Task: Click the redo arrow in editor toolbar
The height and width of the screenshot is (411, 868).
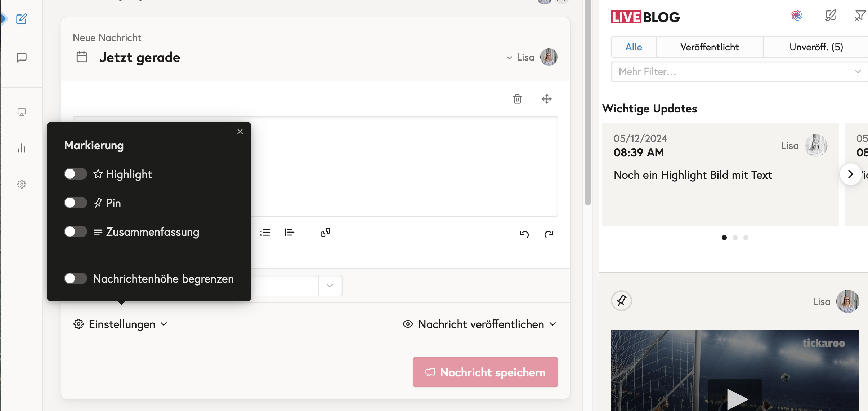Action: click(x=549, y=234)
